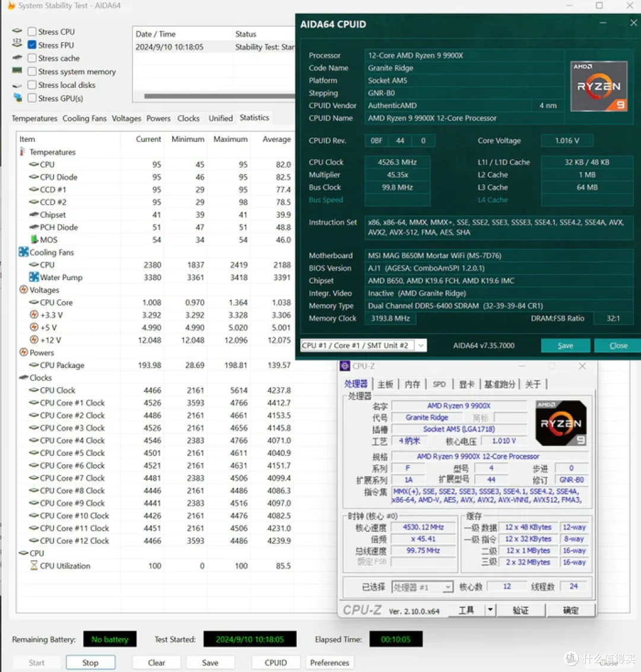Click the AIDA64 flame icon in title bar
The image size is (641, 672).
coord(11,5)
